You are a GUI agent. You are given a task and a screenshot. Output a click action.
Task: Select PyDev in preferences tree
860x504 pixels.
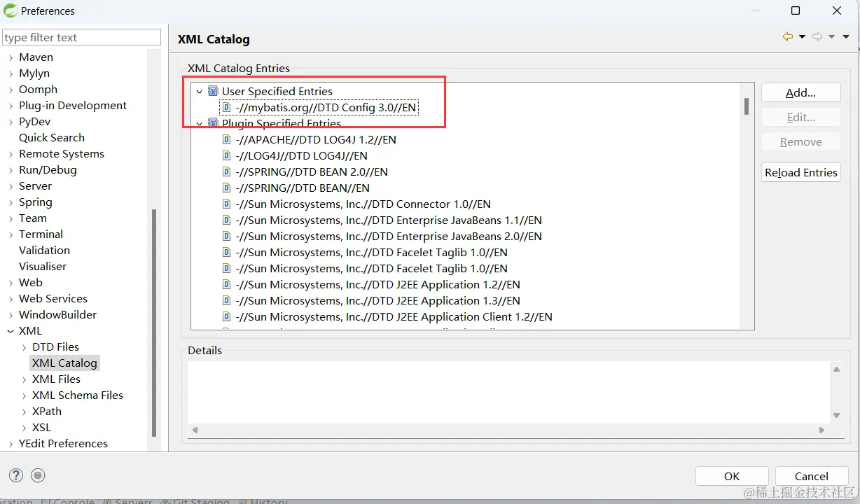[35, 121]
